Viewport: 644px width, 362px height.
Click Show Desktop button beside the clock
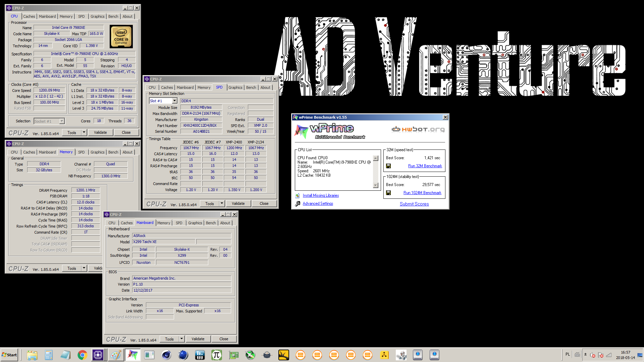click(640, 355)
